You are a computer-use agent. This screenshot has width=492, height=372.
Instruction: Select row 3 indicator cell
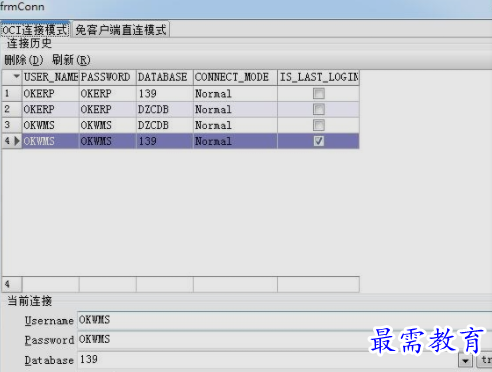click(x=12, y=125)
